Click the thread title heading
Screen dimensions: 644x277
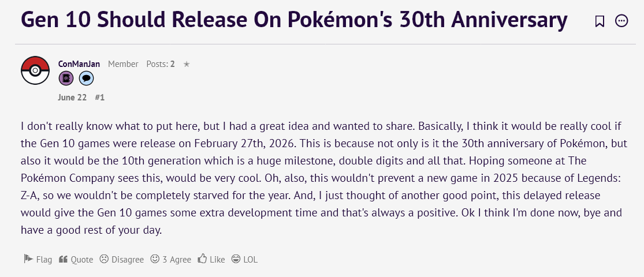294,20
